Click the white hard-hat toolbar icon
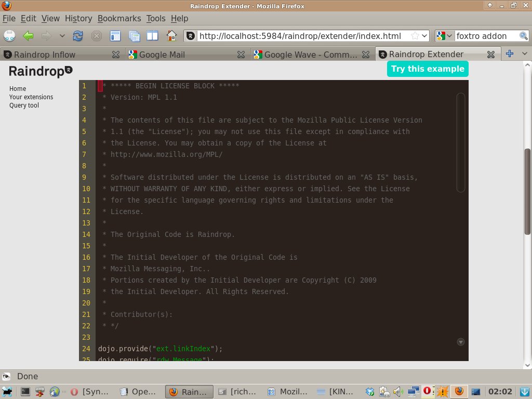 point(9,36)
